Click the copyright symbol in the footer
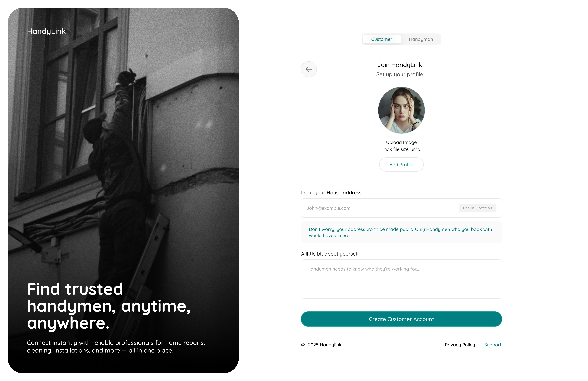This screenshot has width=588, height=381. click(x=303, y=345)
